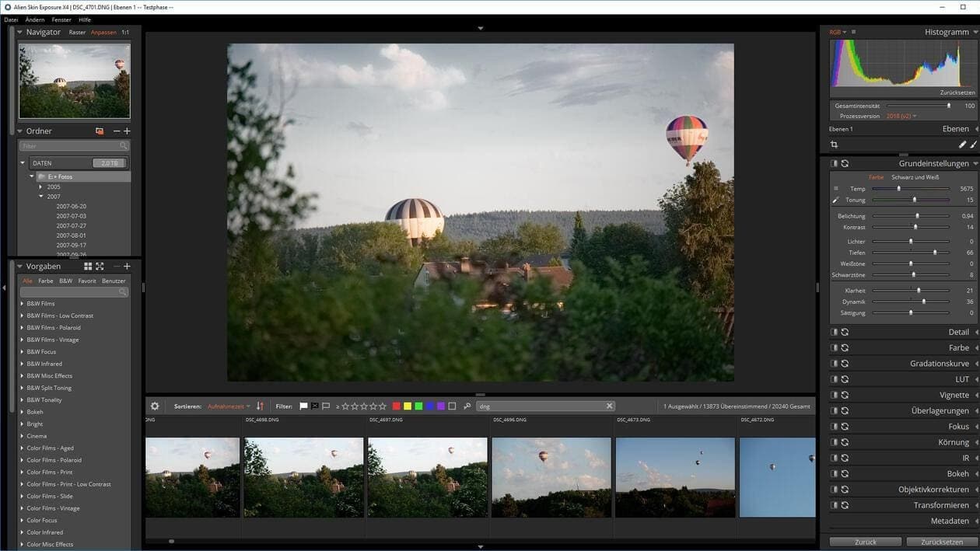Open the Ändern menu
Screen dimensions: 980x551
click(35, 19)
